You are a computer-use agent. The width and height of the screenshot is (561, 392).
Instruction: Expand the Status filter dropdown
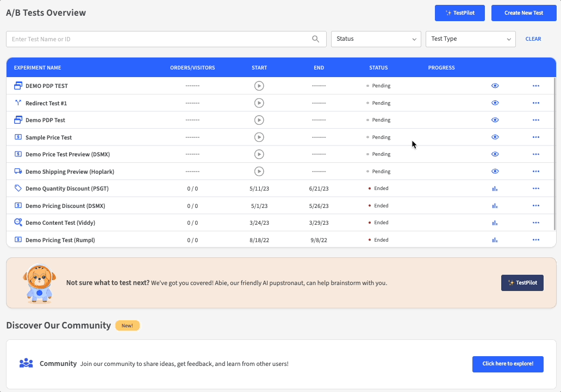click(x=376, y=39)
